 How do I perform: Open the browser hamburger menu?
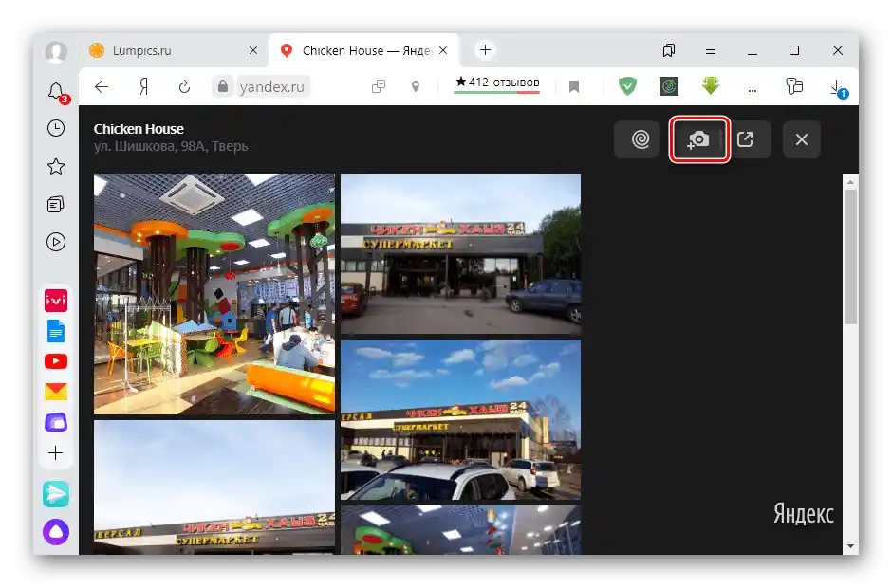click(x=711, y=50)
